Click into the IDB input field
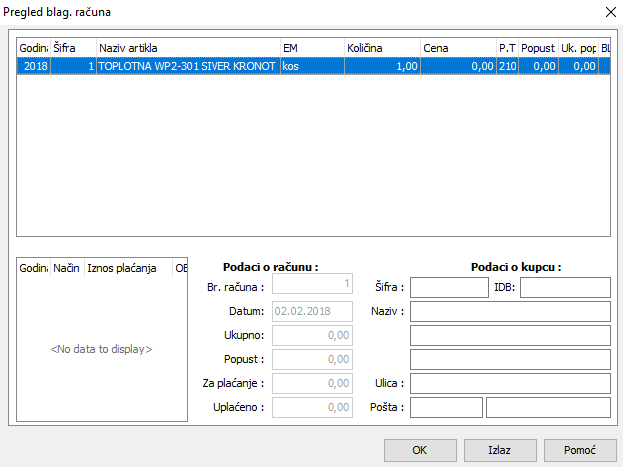The image size is (623, 467). click(x=564, y=288)
